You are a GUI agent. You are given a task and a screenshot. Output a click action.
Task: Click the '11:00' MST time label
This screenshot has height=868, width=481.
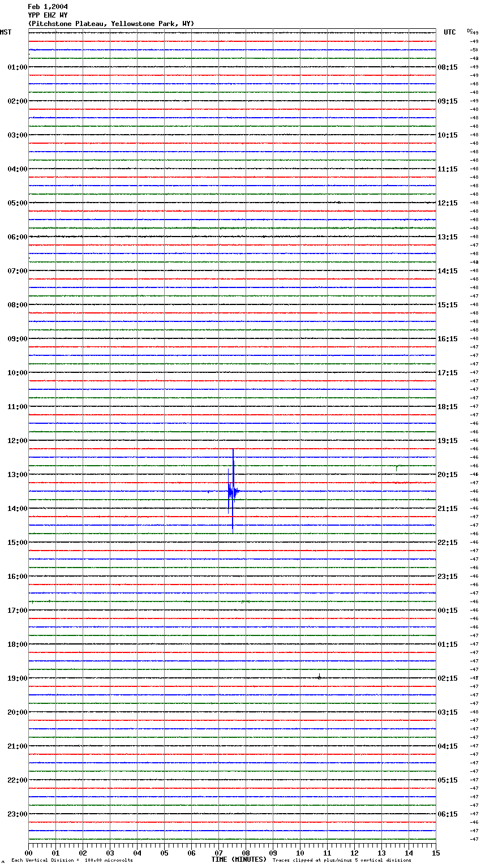[x=18, y=407]
